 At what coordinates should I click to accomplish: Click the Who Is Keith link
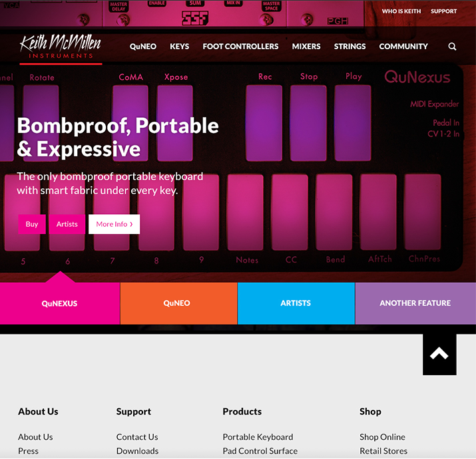(401, 11)
